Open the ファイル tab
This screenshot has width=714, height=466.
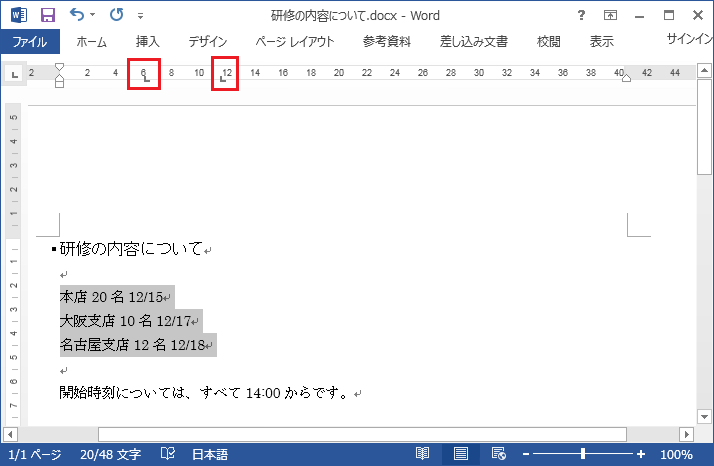click(x=30, y=41)
